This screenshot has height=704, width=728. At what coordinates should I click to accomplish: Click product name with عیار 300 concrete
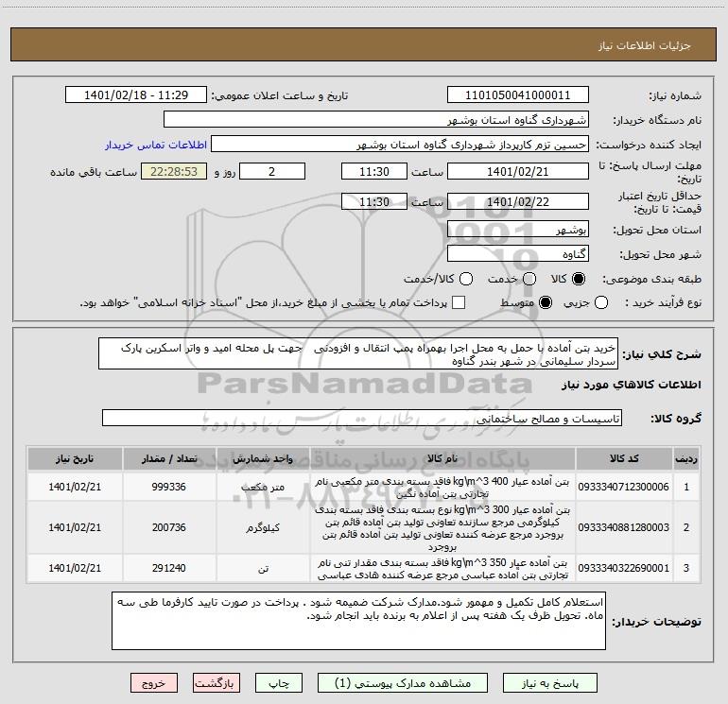point(442,528)
